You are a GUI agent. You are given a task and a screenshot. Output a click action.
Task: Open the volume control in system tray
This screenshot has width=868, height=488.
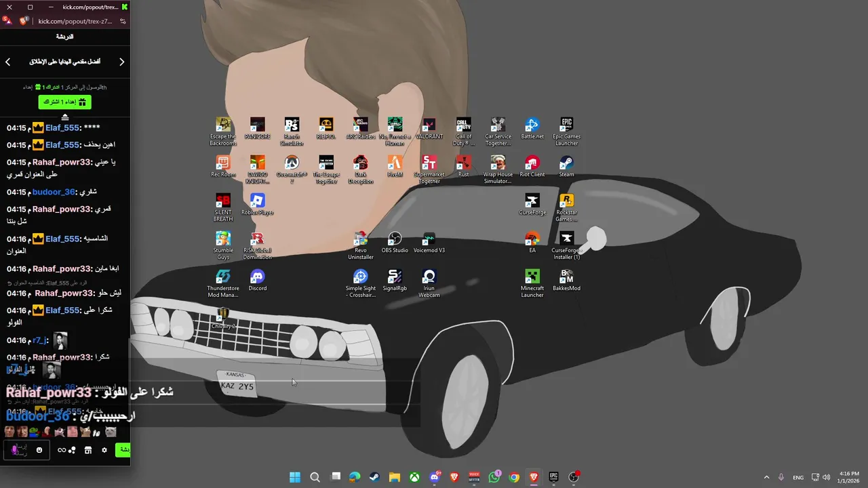(826, 477)
